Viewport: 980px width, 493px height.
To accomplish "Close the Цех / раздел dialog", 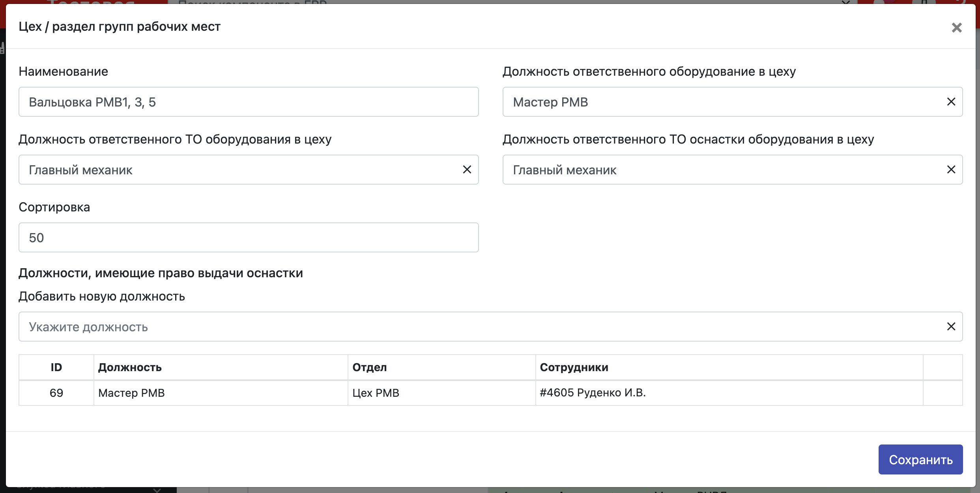I will point(956,28).
